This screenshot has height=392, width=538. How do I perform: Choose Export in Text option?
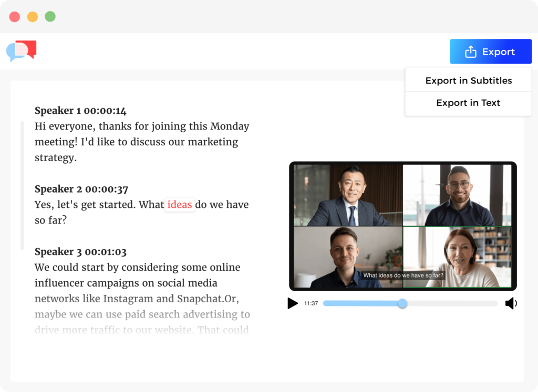coord(468,103)
